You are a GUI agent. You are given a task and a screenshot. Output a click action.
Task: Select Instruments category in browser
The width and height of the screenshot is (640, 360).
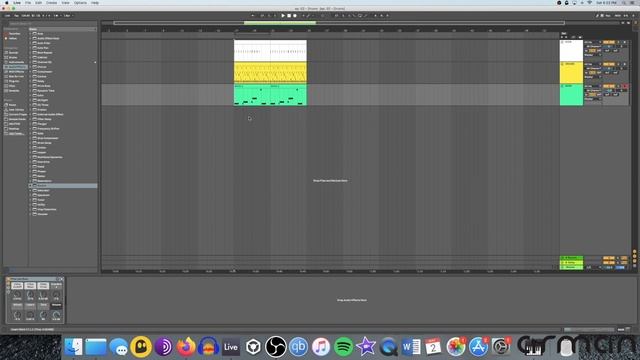[x=15, y=62]
